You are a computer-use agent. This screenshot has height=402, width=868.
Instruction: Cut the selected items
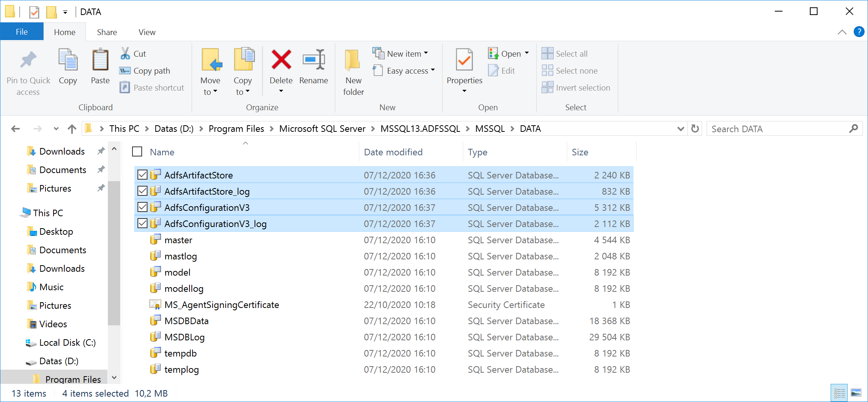pyautogui.click(x=132, y=53)
